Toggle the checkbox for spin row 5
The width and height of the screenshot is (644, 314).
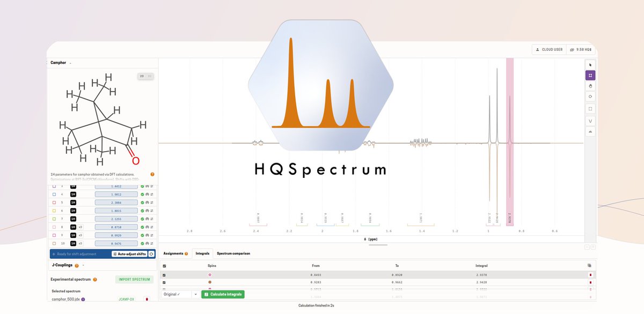pyautogui.click(x=54, y=203)
